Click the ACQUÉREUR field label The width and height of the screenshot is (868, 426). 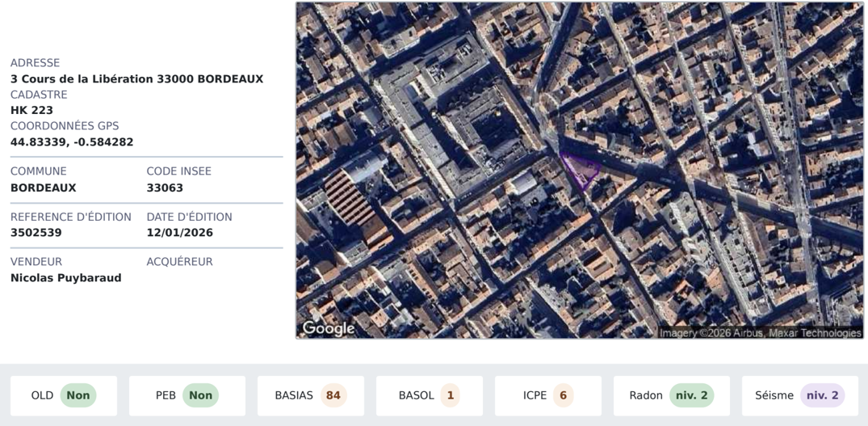click(x=179, y=262)
